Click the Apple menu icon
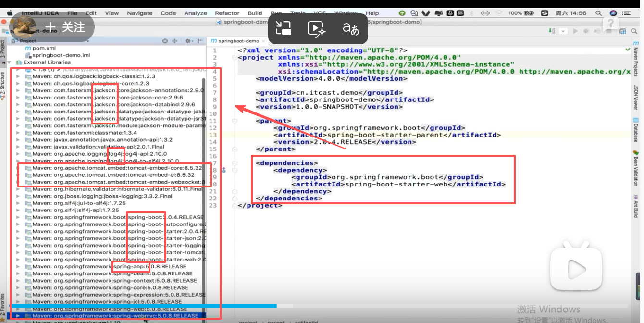 point(11,13)
